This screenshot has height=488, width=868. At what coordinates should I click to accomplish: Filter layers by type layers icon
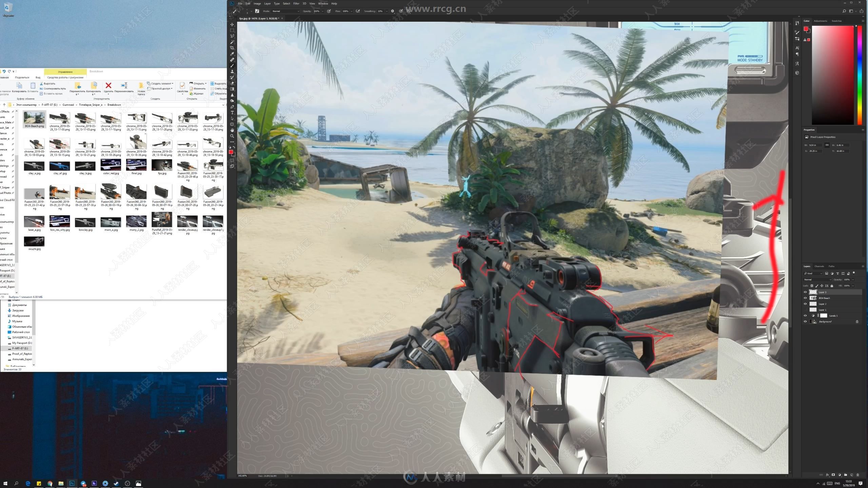click(x=837, y=273)
